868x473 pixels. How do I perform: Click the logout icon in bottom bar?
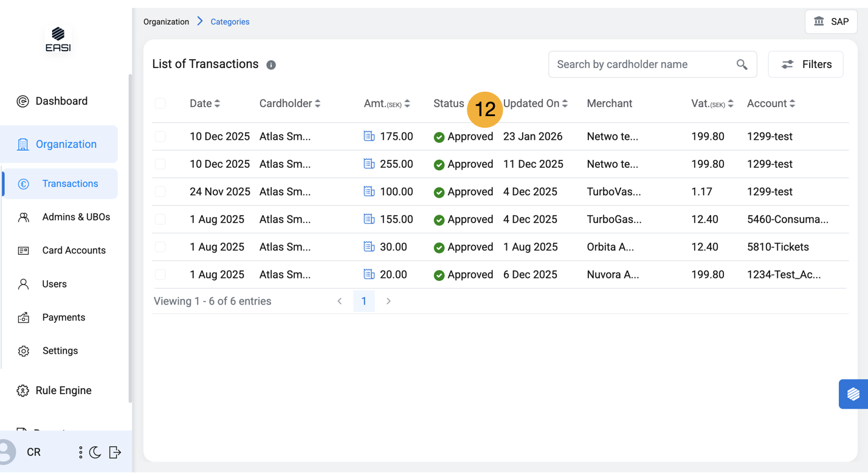point(115,452)
